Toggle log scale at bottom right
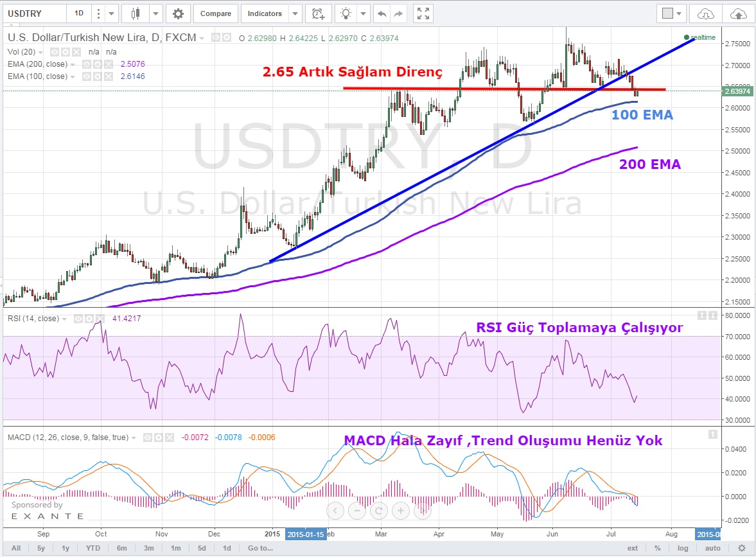Viewport: 756px width, 557px height. tap(683, 548)
